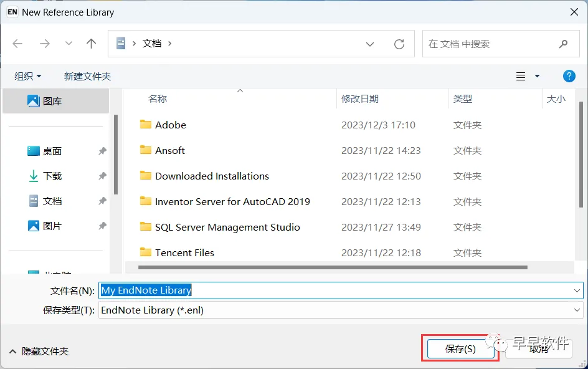The image size is (588, 369).
Task: Click the 保存(S) button
Action: 460,348
